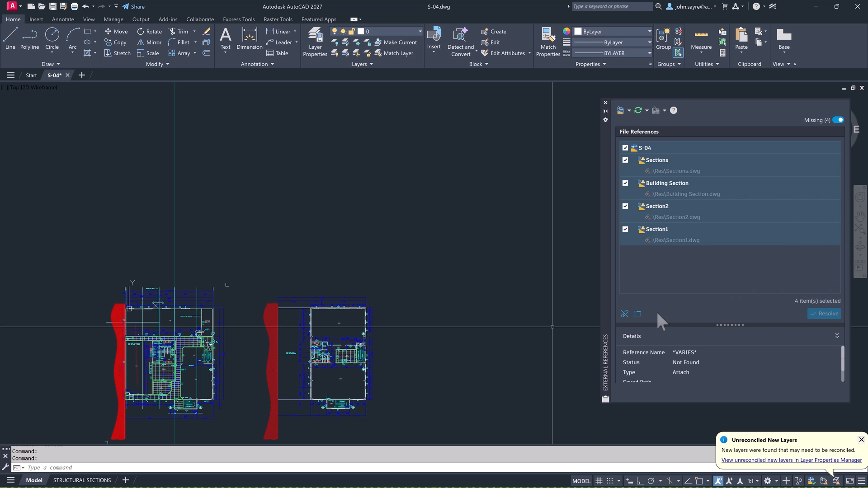Open the Annotate ribbon tab
The height and width of the screenshot is (488, 868).
[x=63, y=19]
